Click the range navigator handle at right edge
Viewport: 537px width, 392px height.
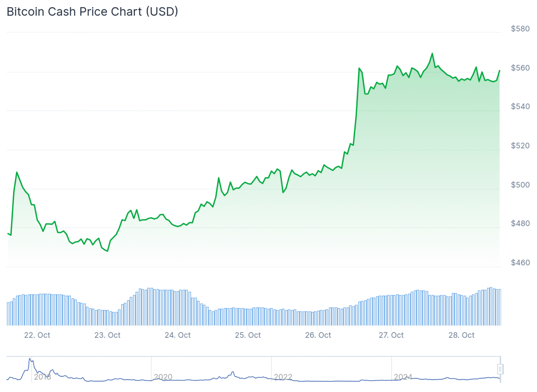coord(500,369)
